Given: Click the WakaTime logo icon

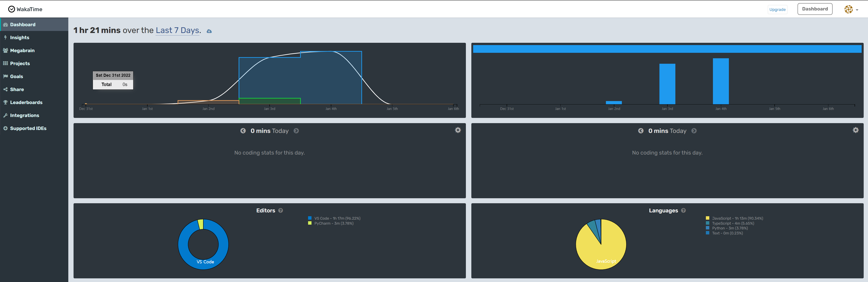Looking at the screenshot, I should [x=11, y=9].
